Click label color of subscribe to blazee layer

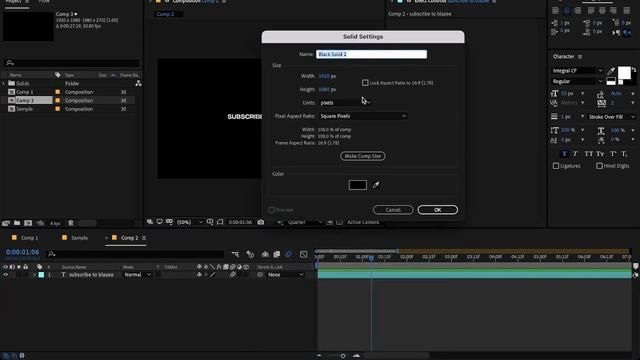click(41, 275)
